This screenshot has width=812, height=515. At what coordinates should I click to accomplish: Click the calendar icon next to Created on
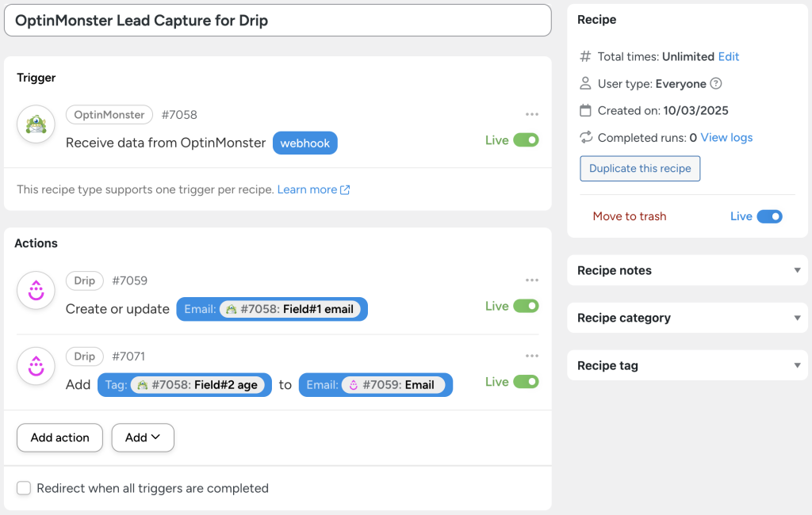click(x=585, y=110)
